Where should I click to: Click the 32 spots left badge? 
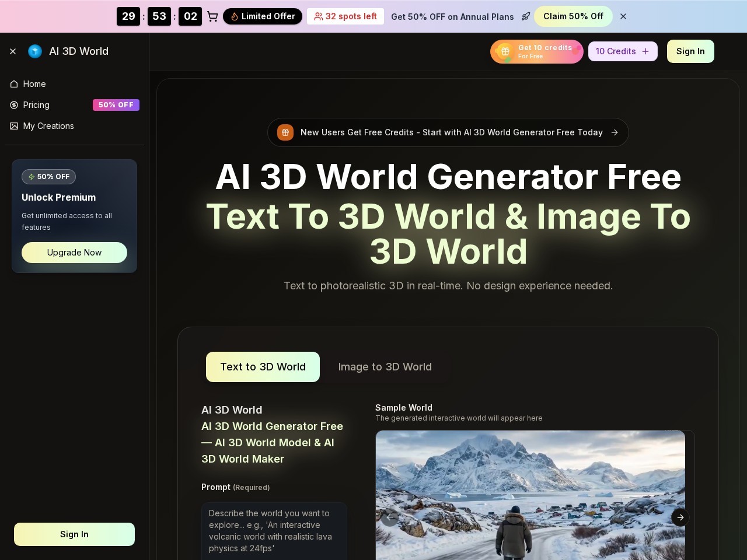point(345,16)
